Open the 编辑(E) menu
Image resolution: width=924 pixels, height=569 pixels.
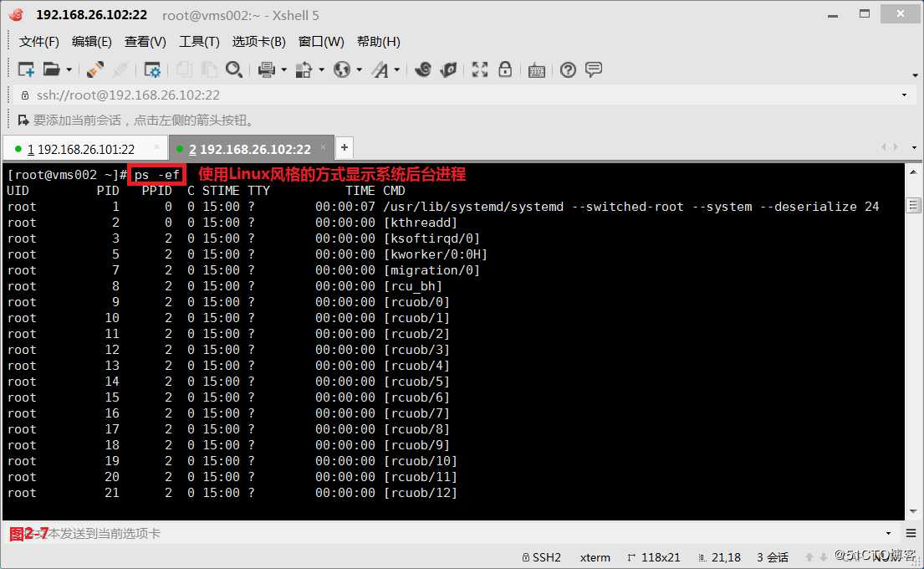[91, 41]
